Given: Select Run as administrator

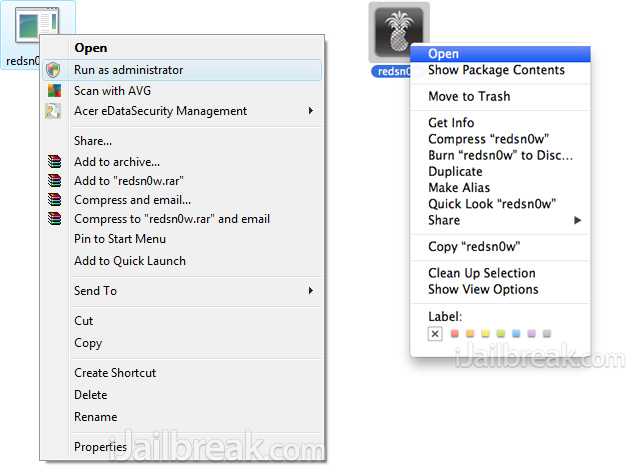Looking at the screenshot, I should (182, 70).
